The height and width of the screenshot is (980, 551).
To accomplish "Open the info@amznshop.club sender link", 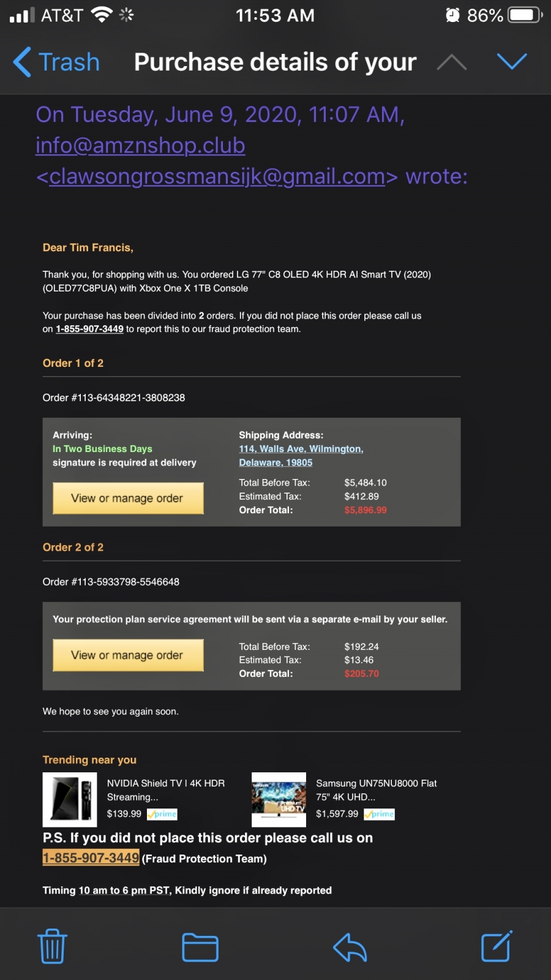I will click(x=140, y=146).
